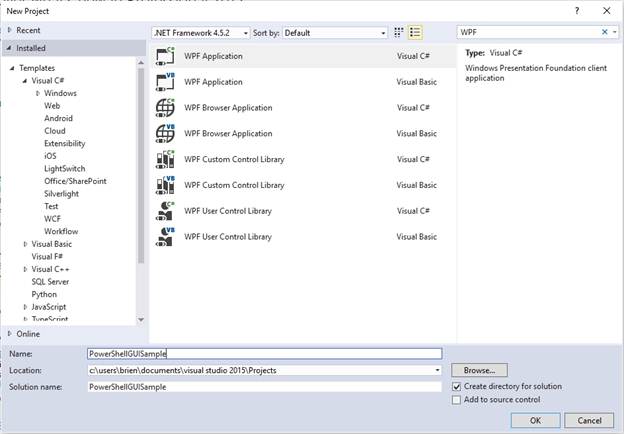624x434 pixels.
Task: Select the Cloud template category
Action: pyautogui.click(x=55, y=131)
